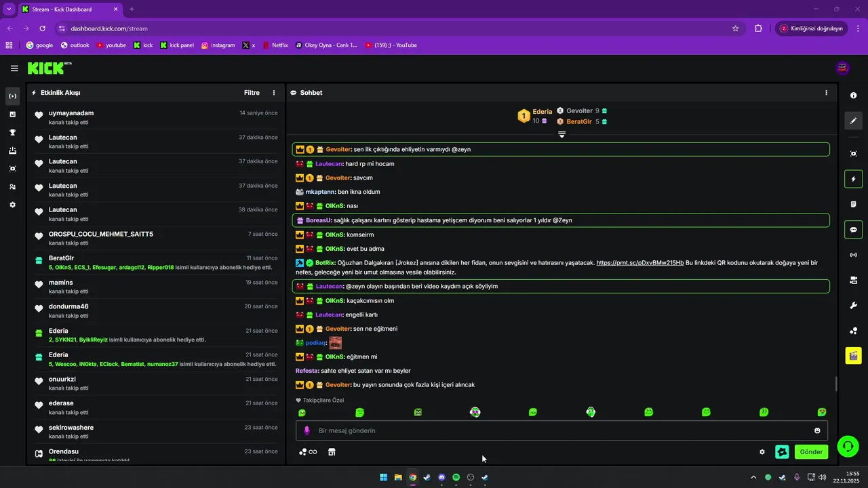The width and height of the screenshot is (868, 488).
Task: Select the 'OROSPU_COCU_MEHMET_SAITT5' follow event
Action: (x=156, y=238)
